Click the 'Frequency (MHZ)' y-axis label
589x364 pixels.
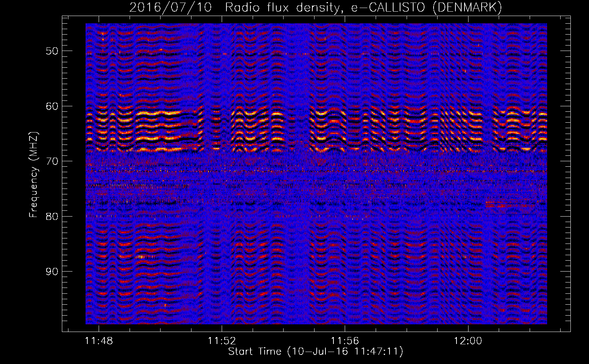33,174
